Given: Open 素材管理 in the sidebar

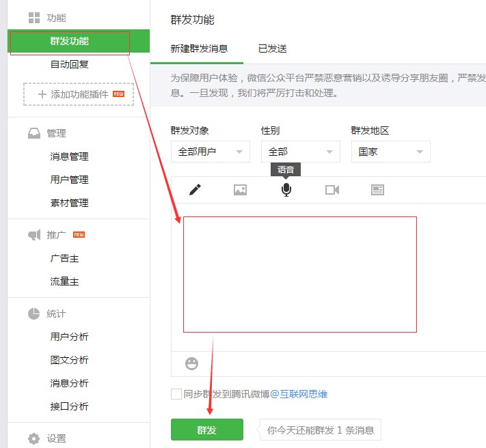Looking at the screenshot, I should [x=69, y=203].
